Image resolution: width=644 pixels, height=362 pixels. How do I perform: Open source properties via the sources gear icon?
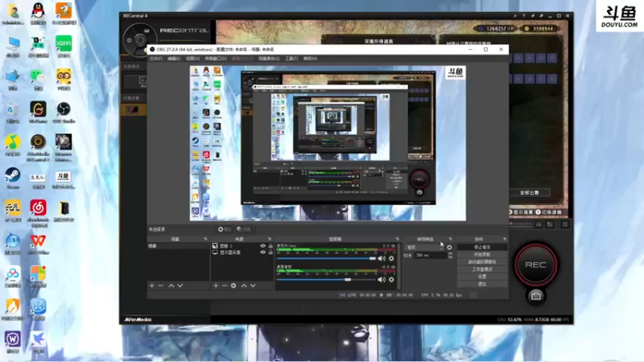coord(233,286)
